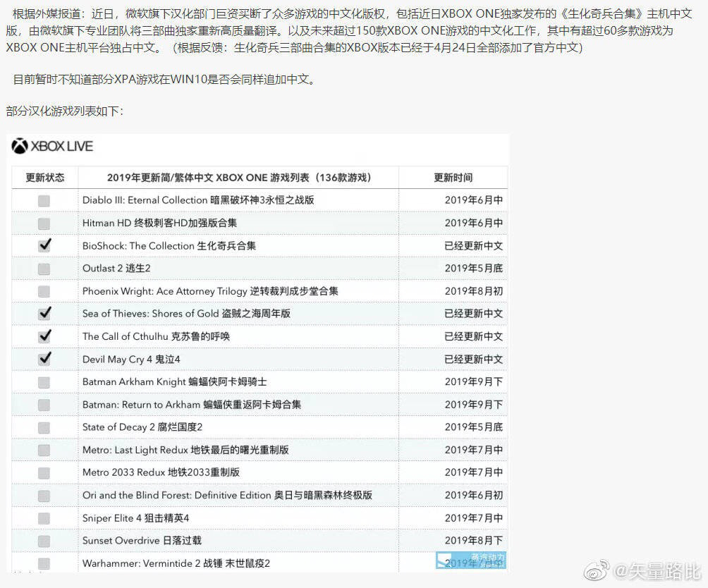Tick the Hitman HD checkbox
The height and width of the screenshot is (588, 708).
coord(44,223)
